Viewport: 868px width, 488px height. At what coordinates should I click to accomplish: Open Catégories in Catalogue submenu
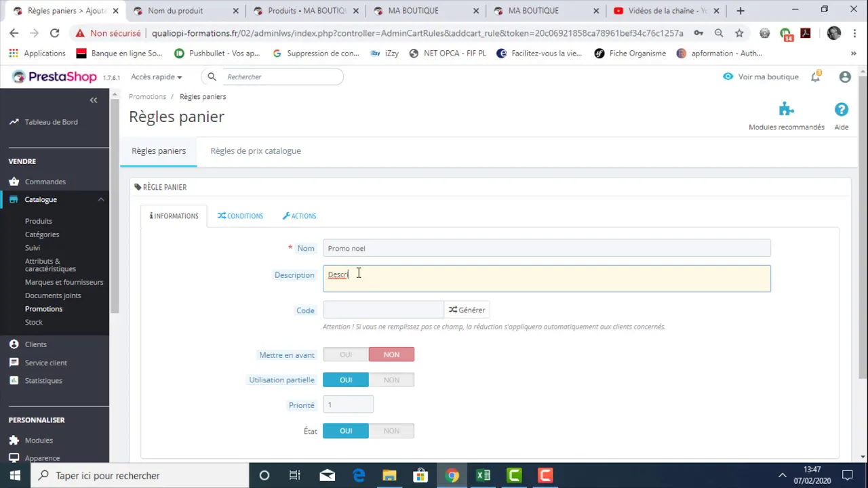(x=42, y=235)
